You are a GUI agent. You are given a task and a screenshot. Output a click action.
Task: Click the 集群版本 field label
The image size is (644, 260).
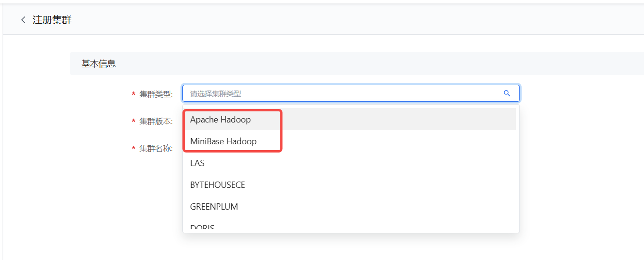[156, 121]
